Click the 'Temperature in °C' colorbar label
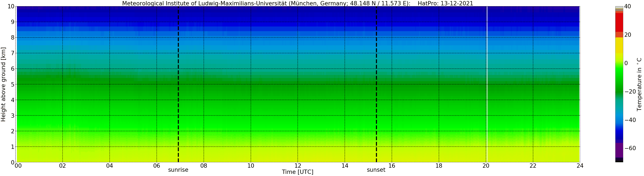This screenshot has height=176, width=644. click(639, 84)
